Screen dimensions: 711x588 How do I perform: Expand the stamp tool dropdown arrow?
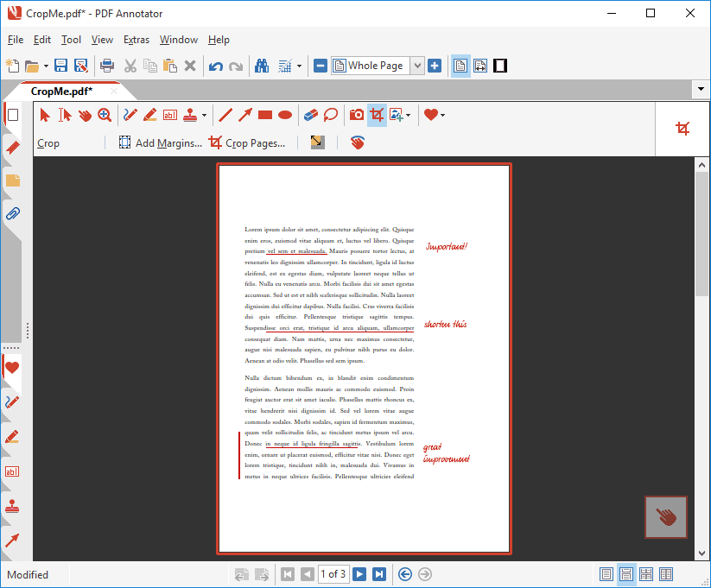tap(202, 114)
